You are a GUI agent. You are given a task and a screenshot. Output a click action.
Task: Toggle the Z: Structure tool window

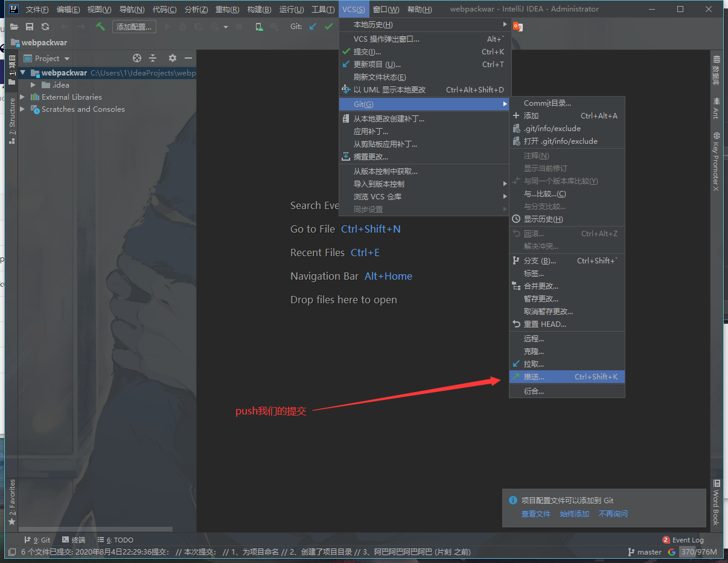pos(12,121)
